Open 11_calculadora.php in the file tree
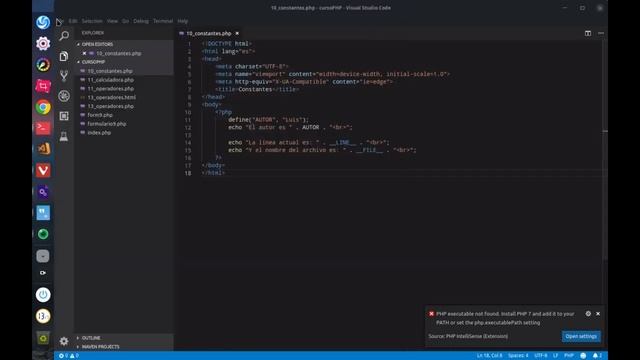 point(111,80)
